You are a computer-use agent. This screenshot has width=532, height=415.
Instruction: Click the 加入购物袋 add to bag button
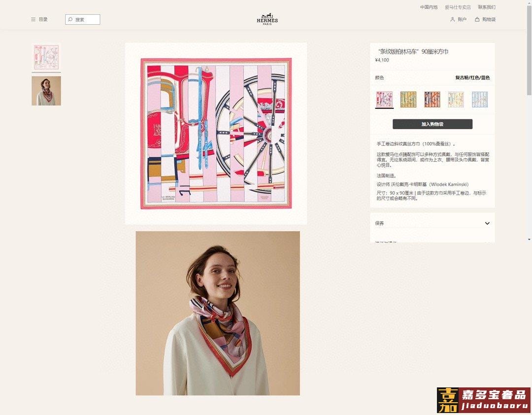pyautogui.click(x=432, y=124)
